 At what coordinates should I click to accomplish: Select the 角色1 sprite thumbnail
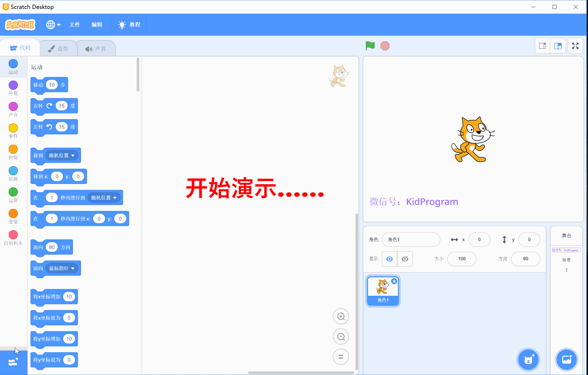click(383, 291)
